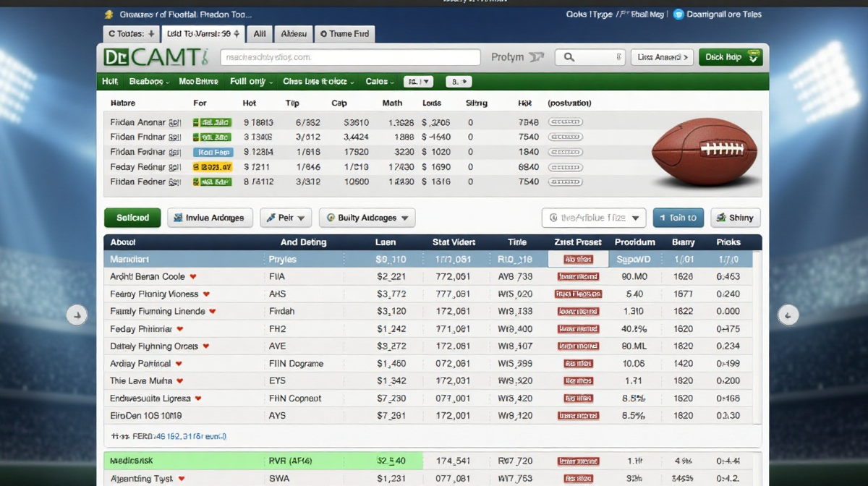
Task: Open the Beabaoe menu in the green navigation bar
Action: click(149, 82)
